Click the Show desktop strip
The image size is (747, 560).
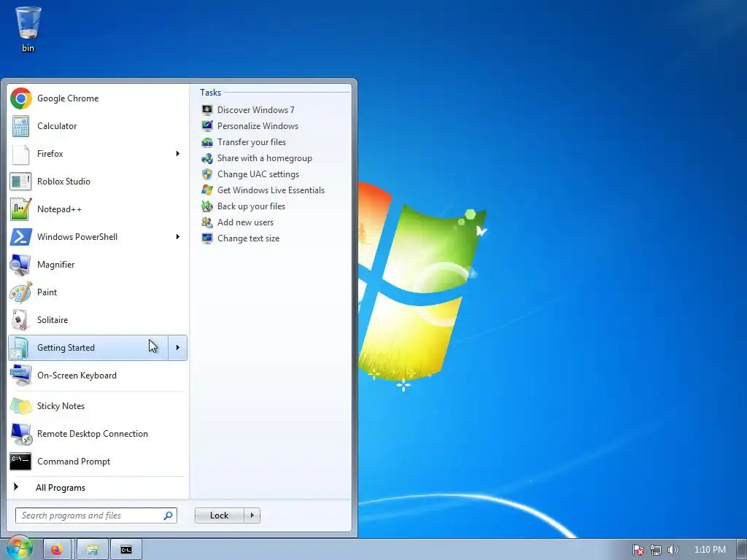742,550
